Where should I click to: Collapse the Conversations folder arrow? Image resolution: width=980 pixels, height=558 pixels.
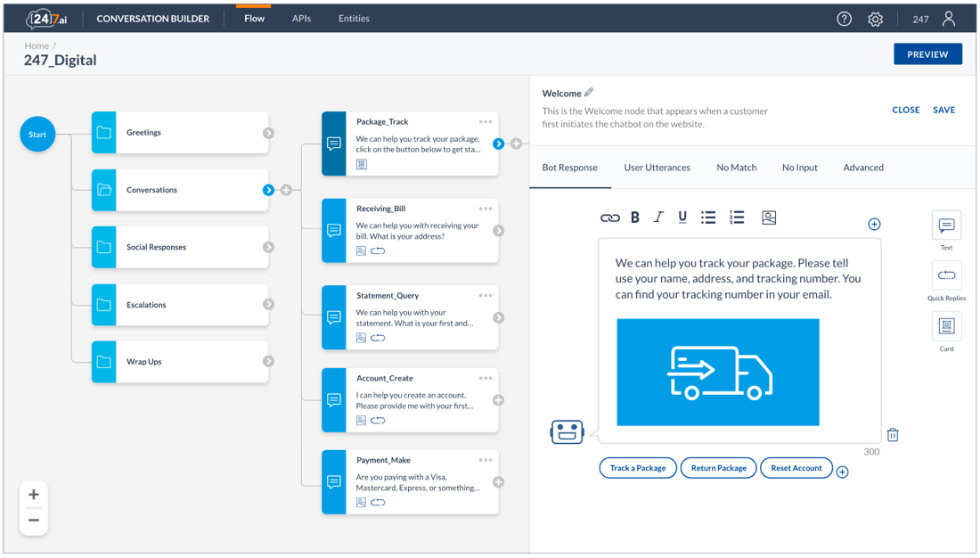268,190
